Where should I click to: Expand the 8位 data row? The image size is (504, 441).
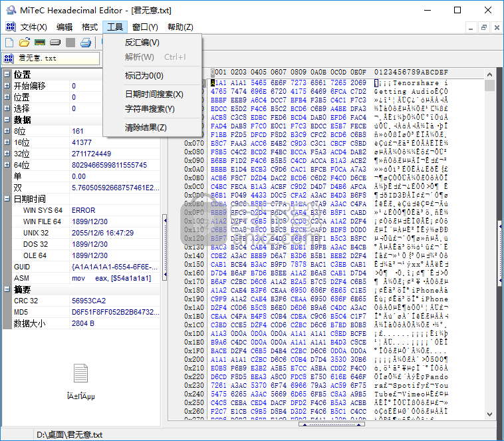pos(7,131)
